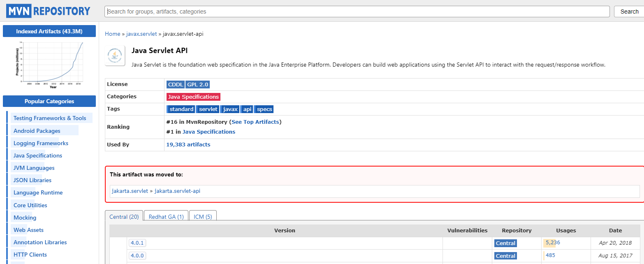Viewport: 644px width, 264px height.
Task: Select the api tag
Action: (247, 109)
